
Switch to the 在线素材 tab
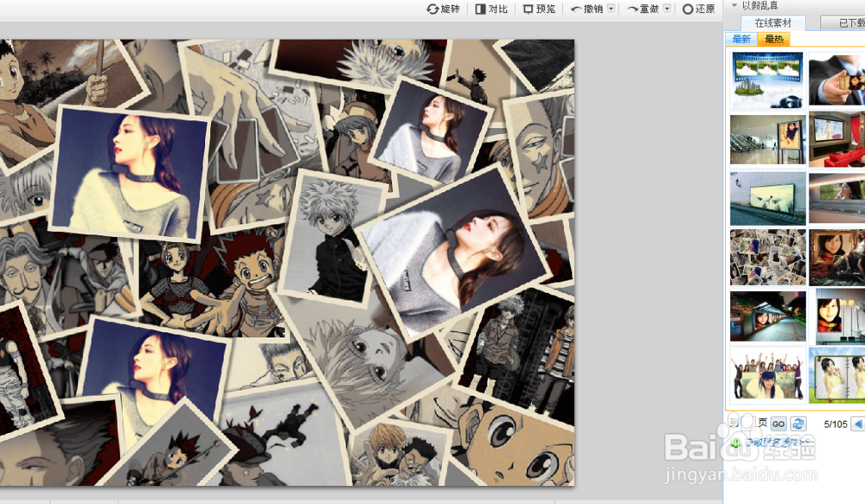[772, 22]
